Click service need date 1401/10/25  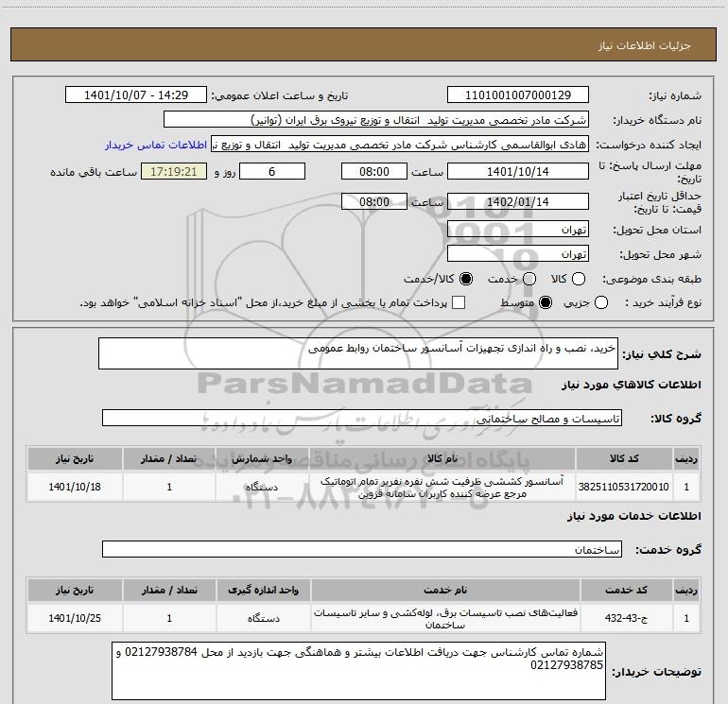[75, 618]
